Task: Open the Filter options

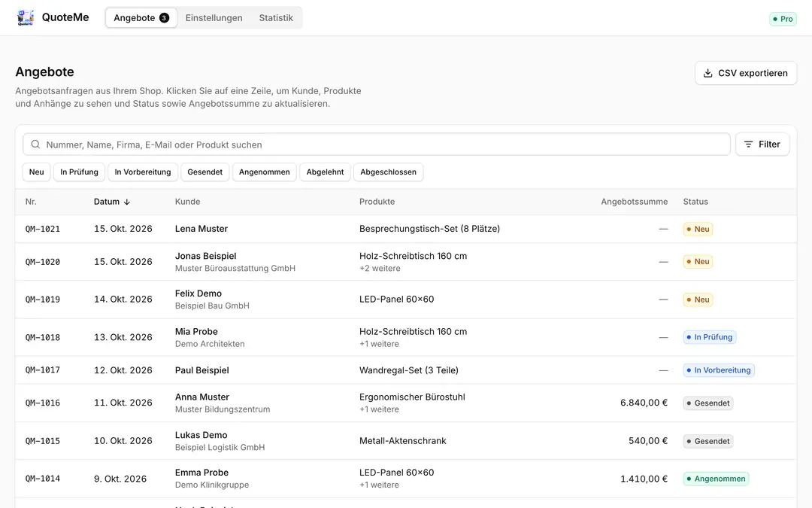Action: pyautogui.click(x=762, y=144)
